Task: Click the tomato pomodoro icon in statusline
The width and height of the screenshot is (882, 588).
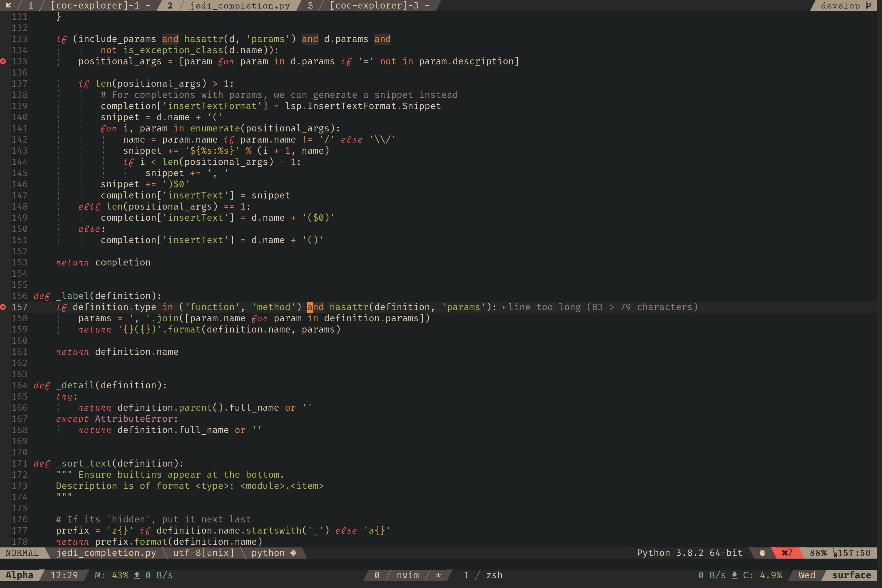Action: click(x=762, y=553)
